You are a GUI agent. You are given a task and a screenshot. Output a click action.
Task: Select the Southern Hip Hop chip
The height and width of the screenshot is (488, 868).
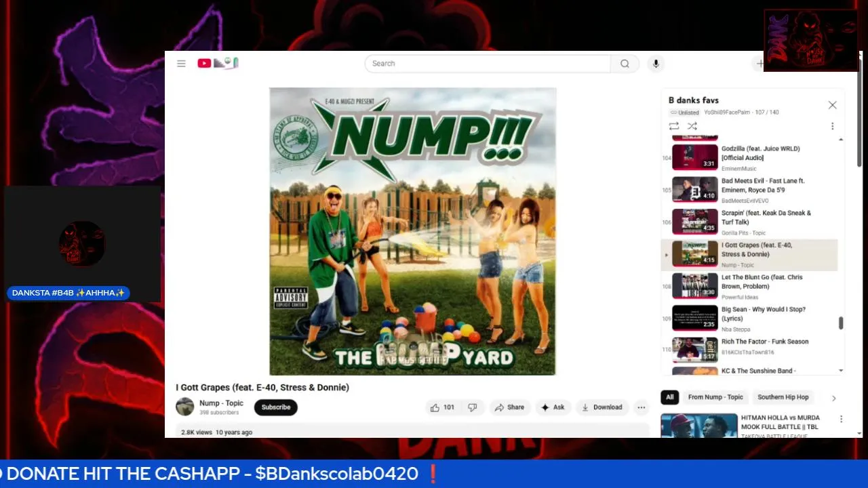click(783, 397)
